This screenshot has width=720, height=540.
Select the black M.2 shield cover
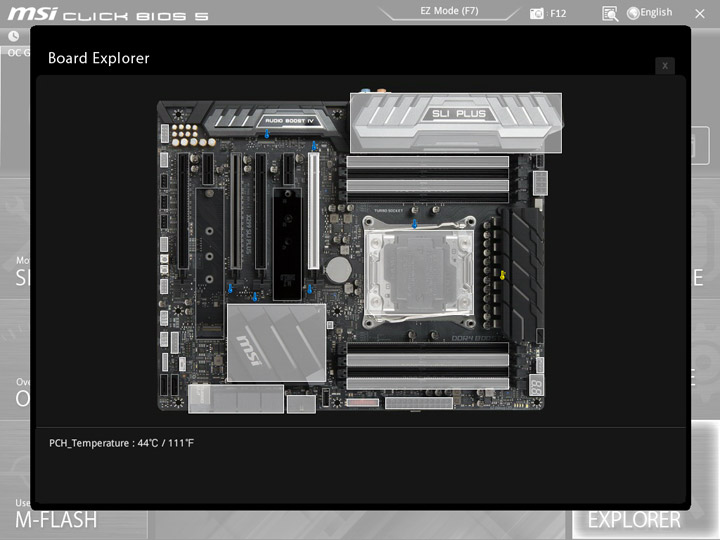pos(287,244)
